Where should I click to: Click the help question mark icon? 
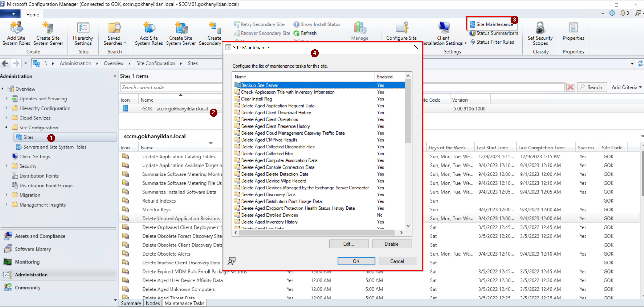612,13
